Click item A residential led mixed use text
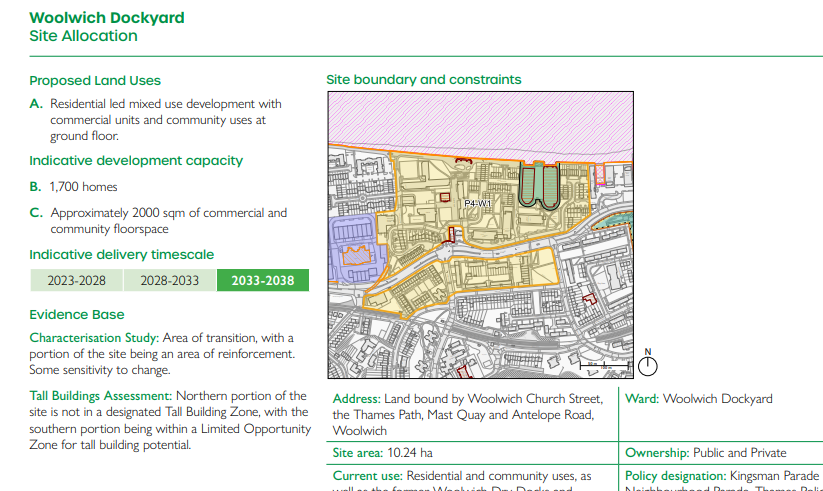 166,120
